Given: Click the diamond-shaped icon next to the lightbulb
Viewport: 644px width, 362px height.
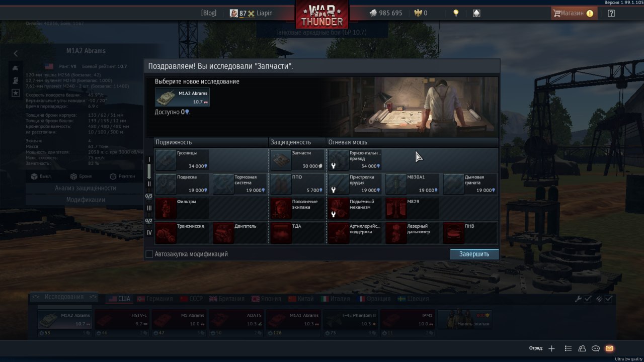Looking at the screenshot, I should [x=476, y=13].
